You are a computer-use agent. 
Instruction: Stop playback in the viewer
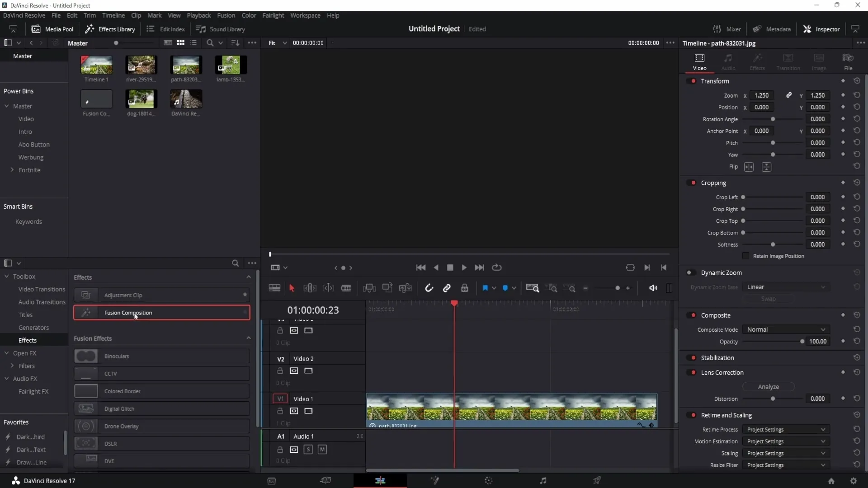coord(450,267)
